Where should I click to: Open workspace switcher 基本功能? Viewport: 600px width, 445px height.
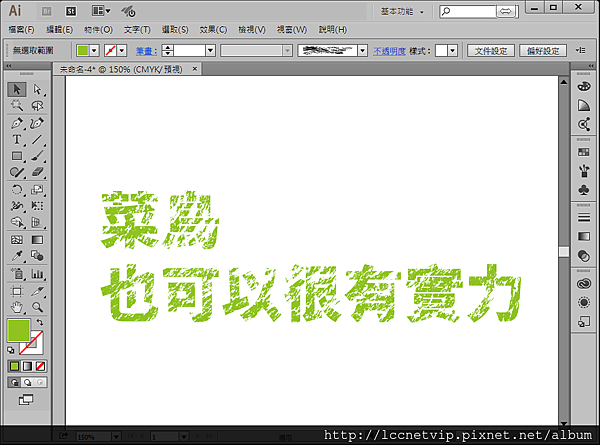pyautogui.click(x=402, y=12)
